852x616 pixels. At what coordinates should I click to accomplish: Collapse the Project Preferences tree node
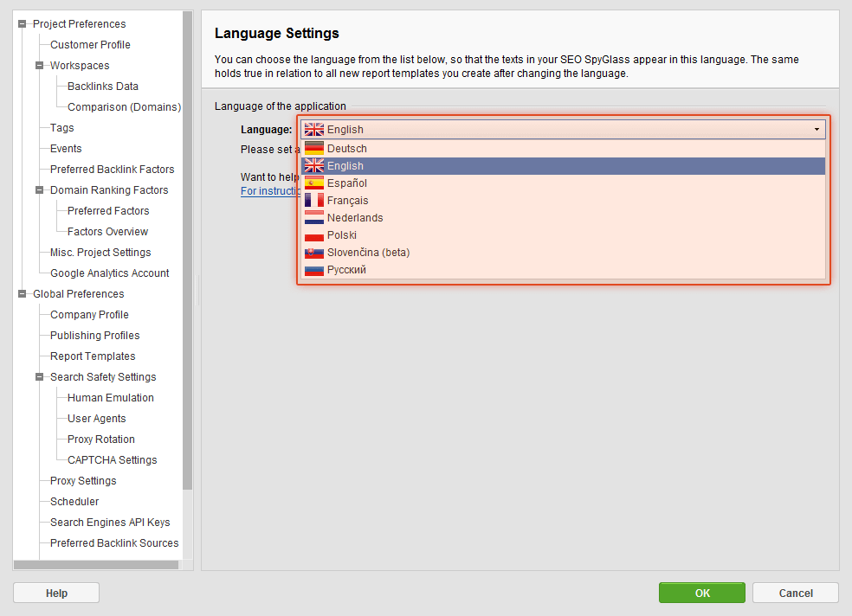[x=23, y=24]
